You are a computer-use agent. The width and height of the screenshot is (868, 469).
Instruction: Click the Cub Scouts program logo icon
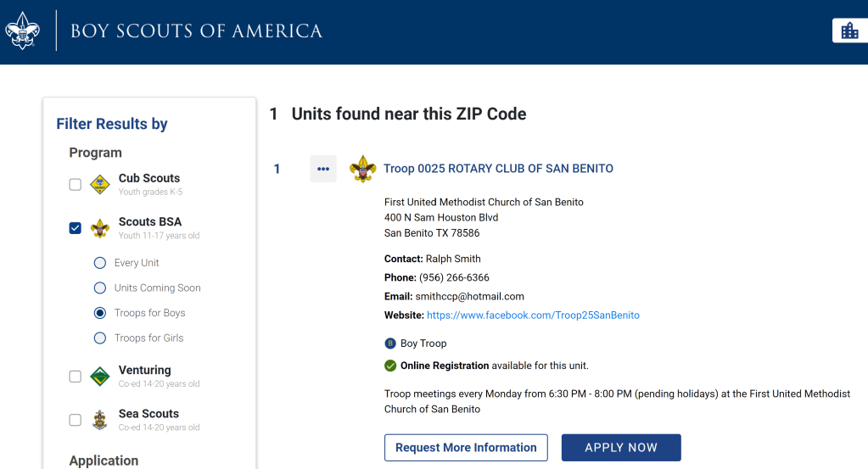100,184
